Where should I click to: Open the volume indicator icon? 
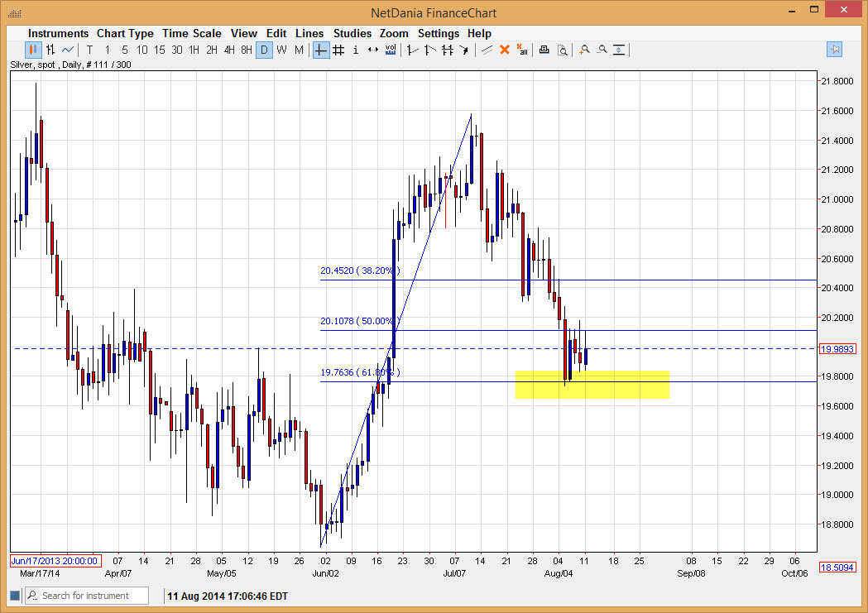pyautogui.click(x=391, y=50)
